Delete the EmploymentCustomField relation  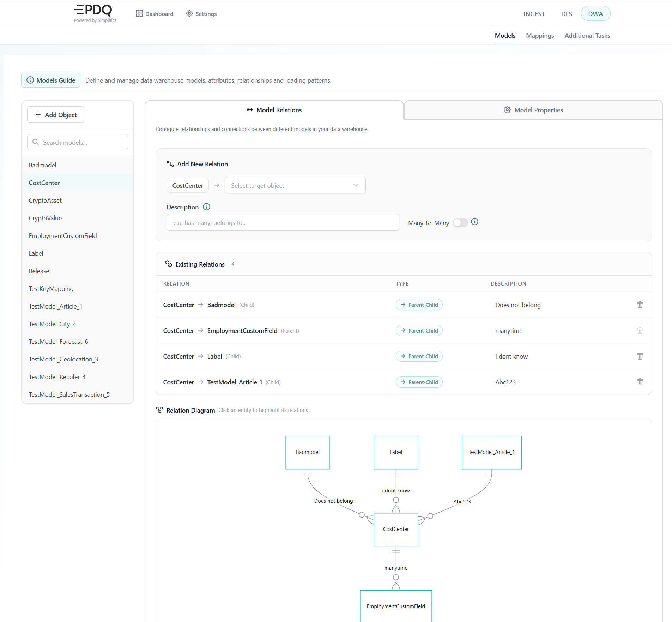point(640,330)
